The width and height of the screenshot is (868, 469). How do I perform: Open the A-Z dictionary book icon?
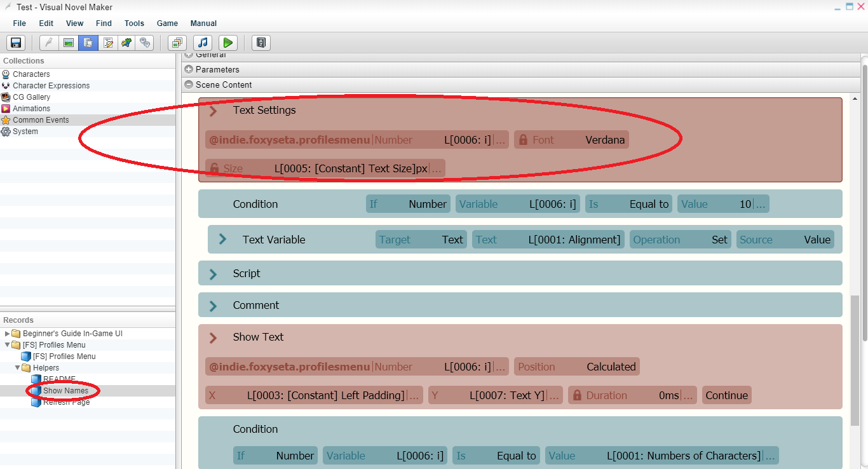pos(261,43)
